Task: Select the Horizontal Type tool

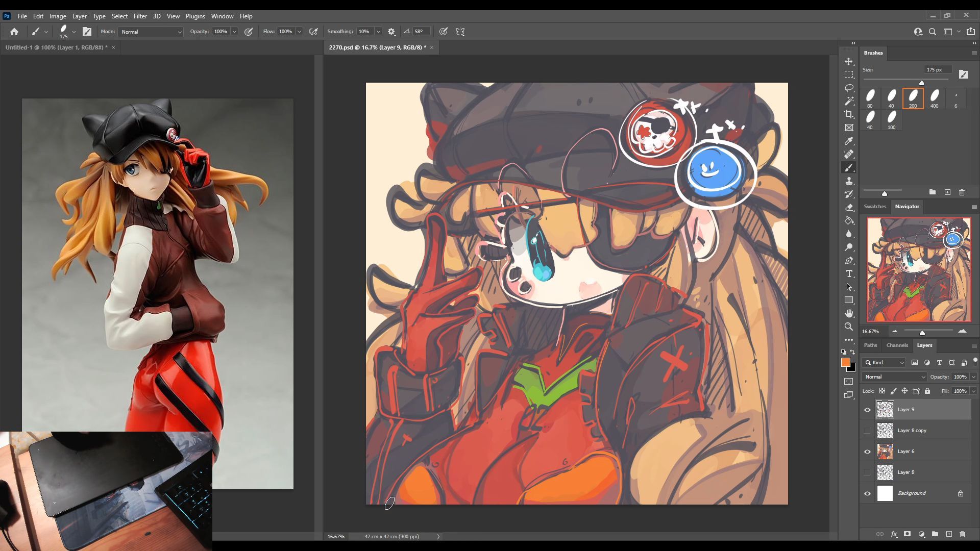Action: (849, 274)
